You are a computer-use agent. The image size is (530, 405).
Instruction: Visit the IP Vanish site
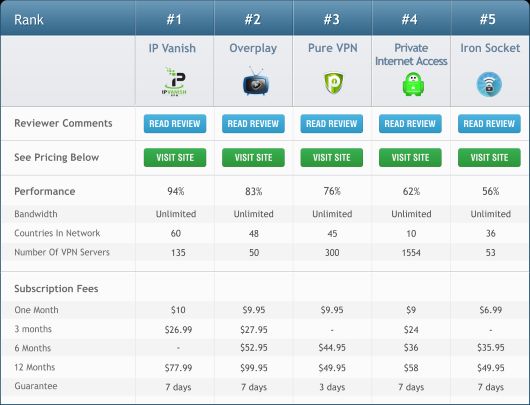tap(175, 158)
